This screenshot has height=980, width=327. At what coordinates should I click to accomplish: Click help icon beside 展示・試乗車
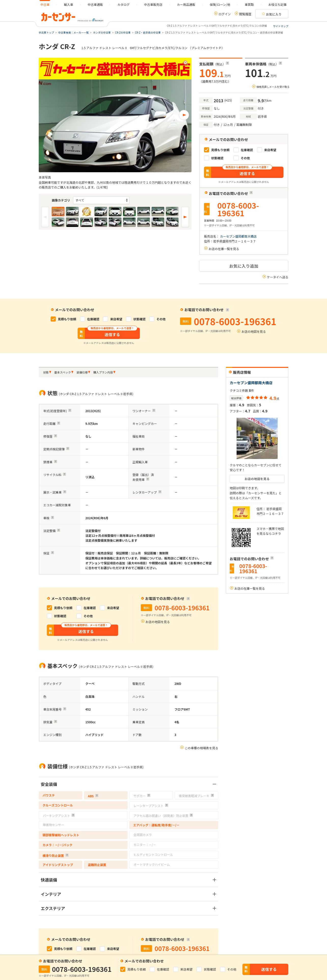tap(65, 492)
